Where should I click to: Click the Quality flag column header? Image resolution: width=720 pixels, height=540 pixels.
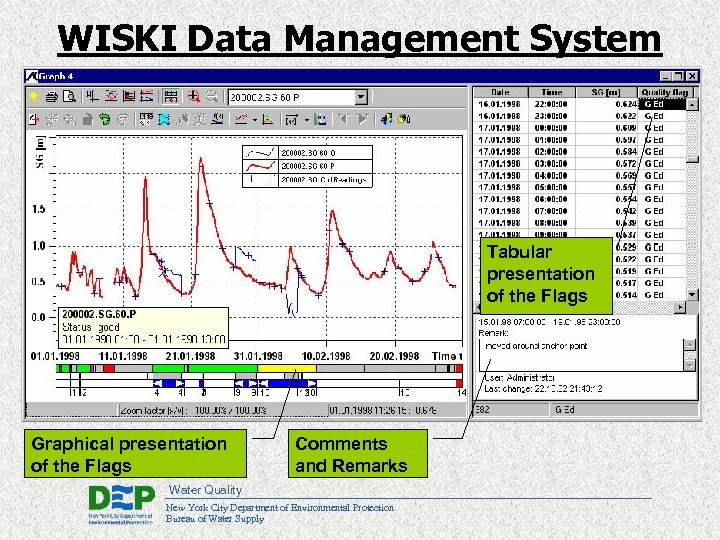coord(664,92)
